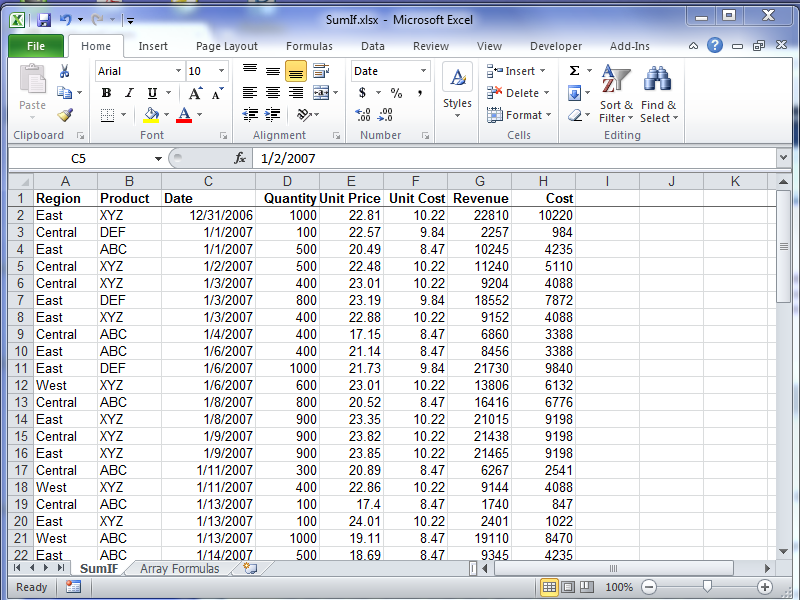
Task: Click the Save icon in Quick Access toolbar
Action: [43, 19]
